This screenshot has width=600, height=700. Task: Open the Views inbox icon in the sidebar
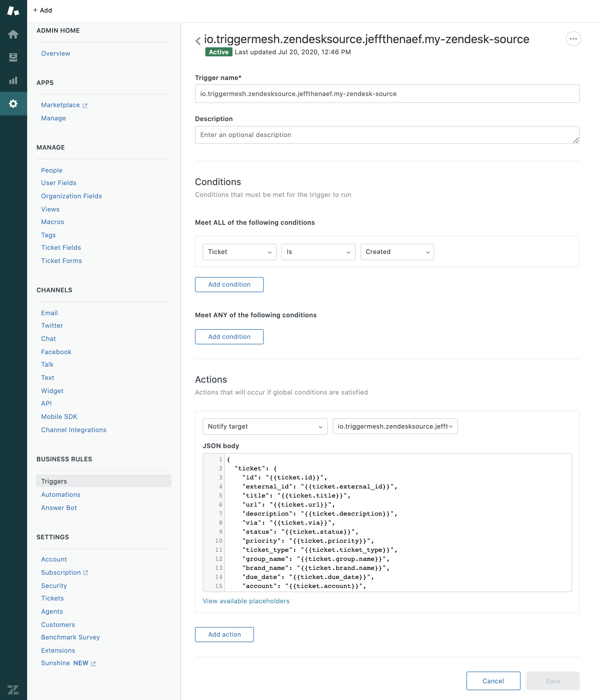[13, 57]
